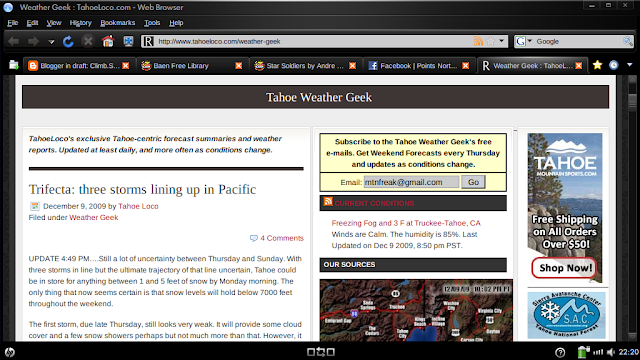Click the bookmarks star on tab bar
Viewport: 640px width, 360px height.
pos(597,65)
